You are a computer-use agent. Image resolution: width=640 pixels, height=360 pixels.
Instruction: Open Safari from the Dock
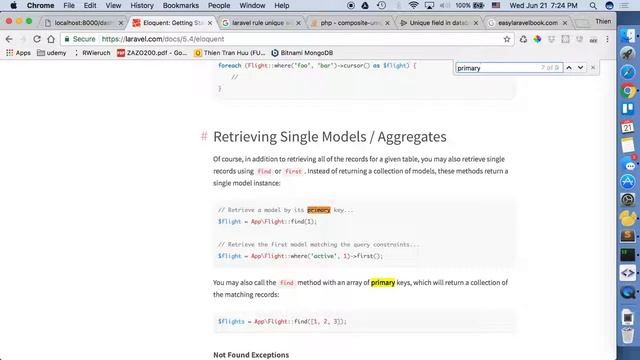click(x=628, y=72)
